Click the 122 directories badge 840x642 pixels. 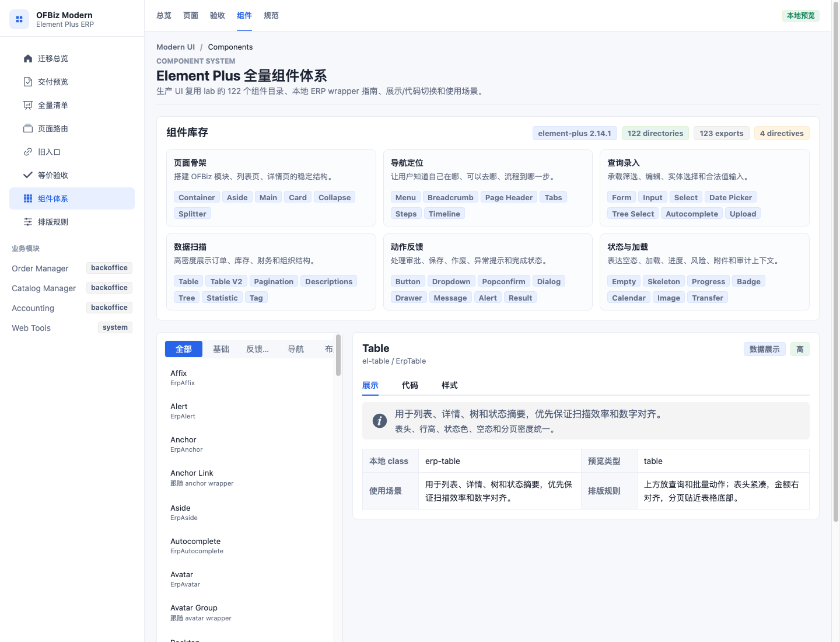[655, 133]
